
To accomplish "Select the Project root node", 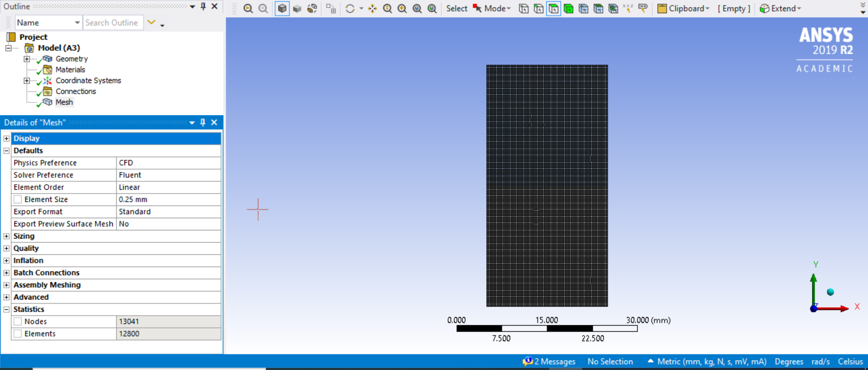I will [33, 37].
